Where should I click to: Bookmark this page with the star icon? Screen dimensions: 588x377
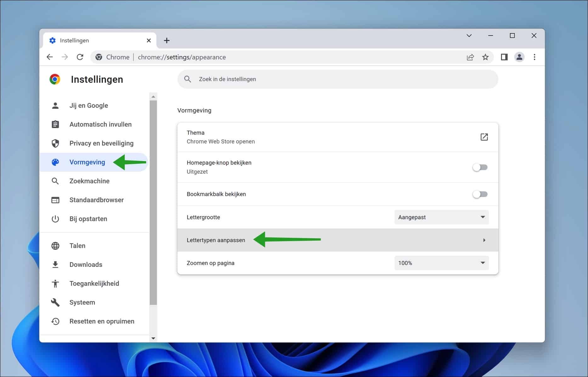pos(485,57)
